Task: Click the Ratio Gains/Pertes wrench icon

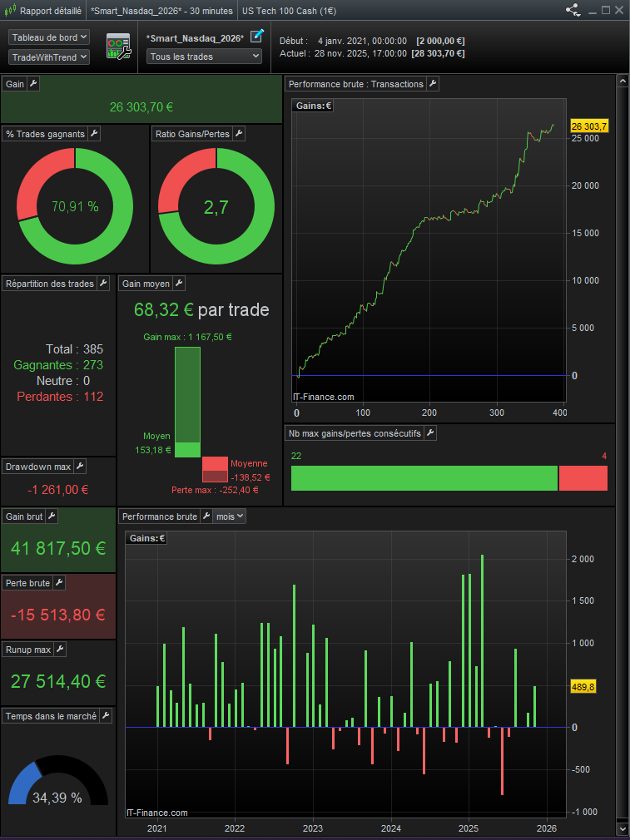Action: pos(239,134)
